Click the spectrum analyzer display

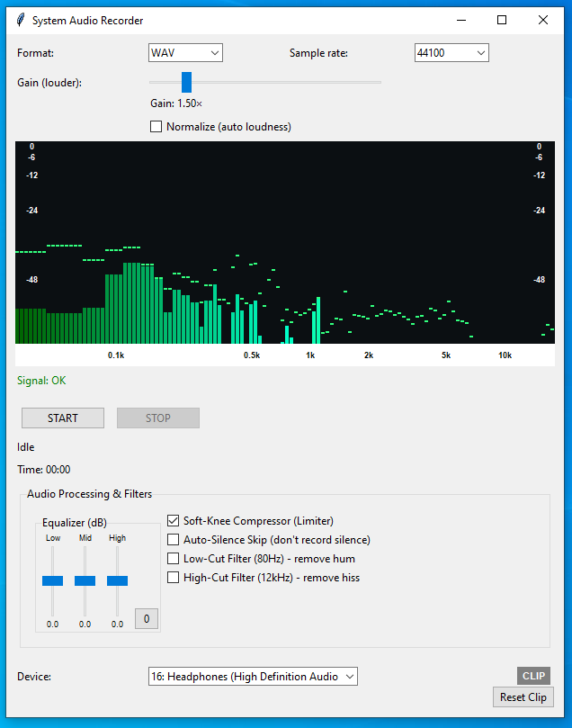pos(285,243)
